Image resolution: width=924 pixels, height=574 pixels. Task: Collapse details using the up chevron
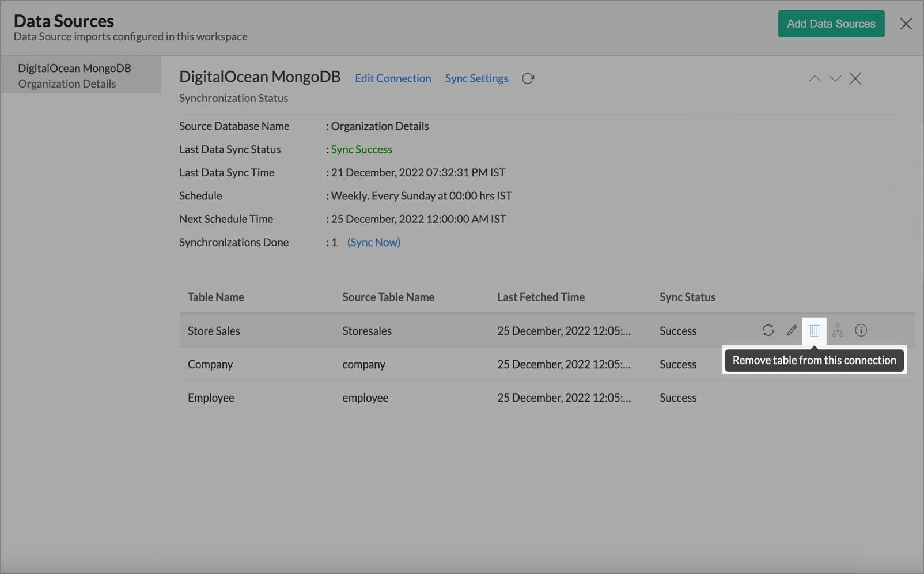click(x=815, y=78)
